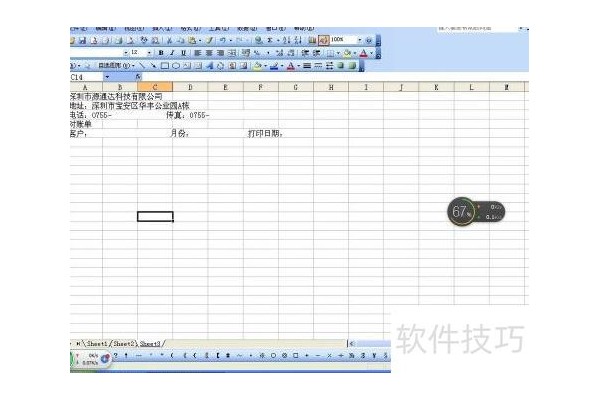Click the drawing toolbar Fill Color bucket

[x=258, y=66]
